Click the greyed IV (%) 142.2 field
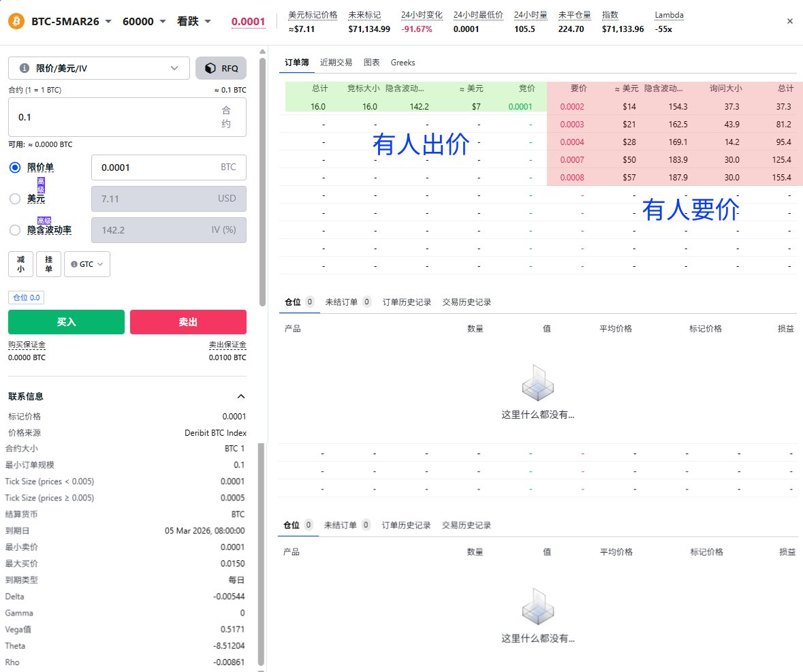 click(x=168, y=230)
